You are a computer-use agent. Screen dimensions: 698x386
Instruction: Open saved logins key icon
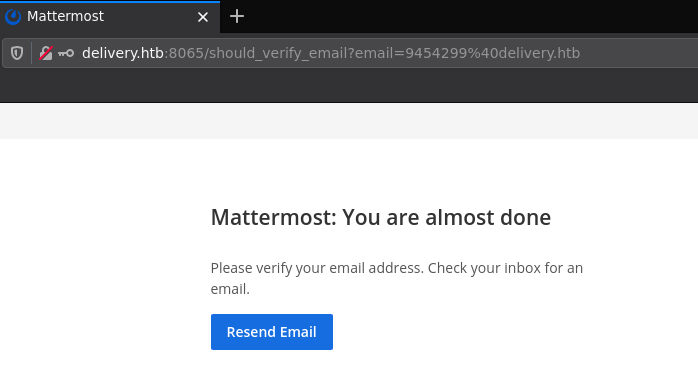click(66, 53)
